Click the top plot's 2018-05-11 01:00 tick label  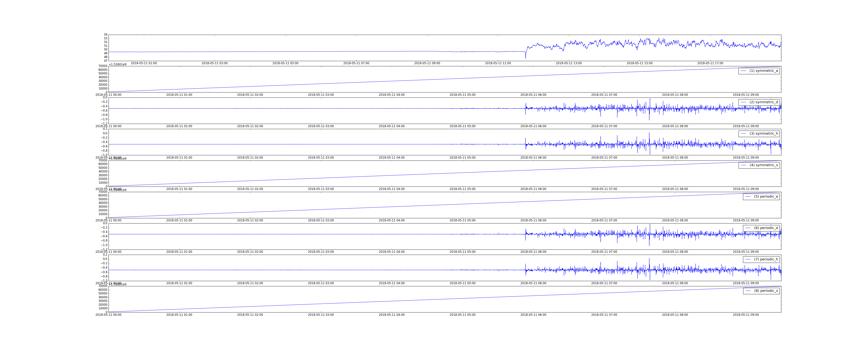point(144,63)
